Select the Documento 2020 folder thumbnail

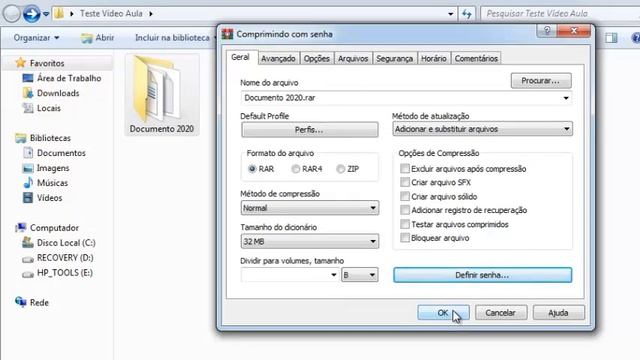point(162,95)
